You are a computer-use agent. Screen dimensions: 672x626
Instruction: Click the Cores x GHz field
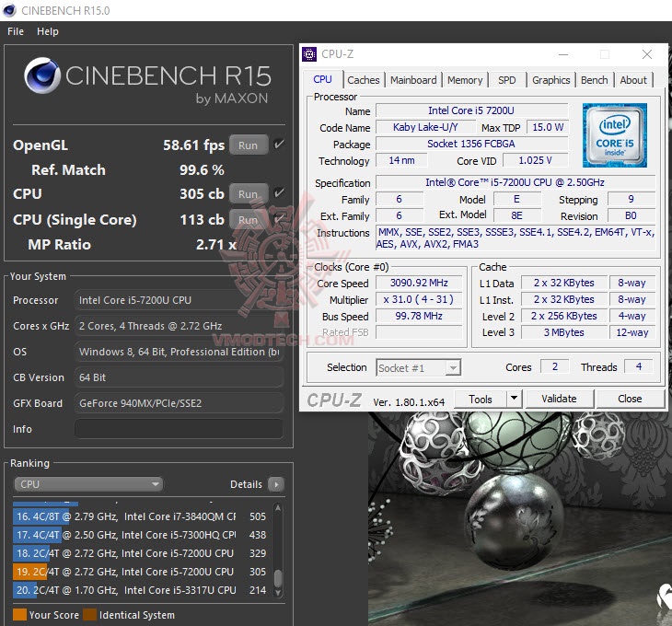coord(180,326)
